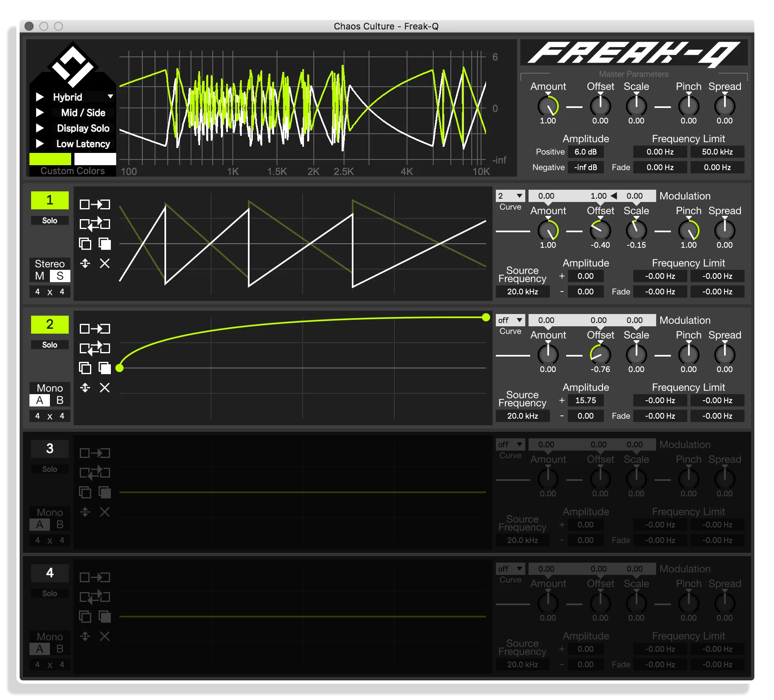774x700 pixels.
Task: Click the Custom Colors label
Action: click(x=72, y=171)
